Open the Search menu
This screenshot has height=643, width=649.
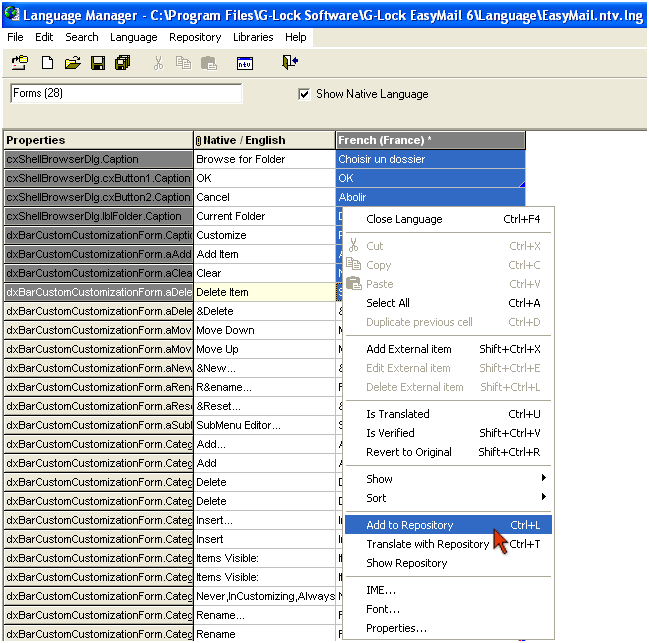coord(82,37)
